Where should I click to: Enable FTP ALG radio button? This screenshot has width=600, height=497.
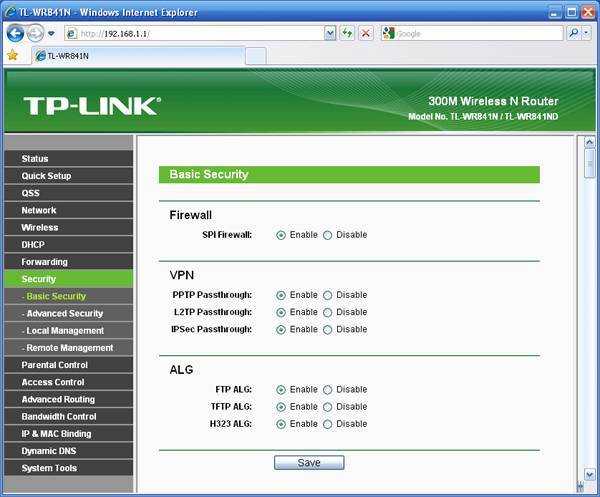click(x=281, y=390)
